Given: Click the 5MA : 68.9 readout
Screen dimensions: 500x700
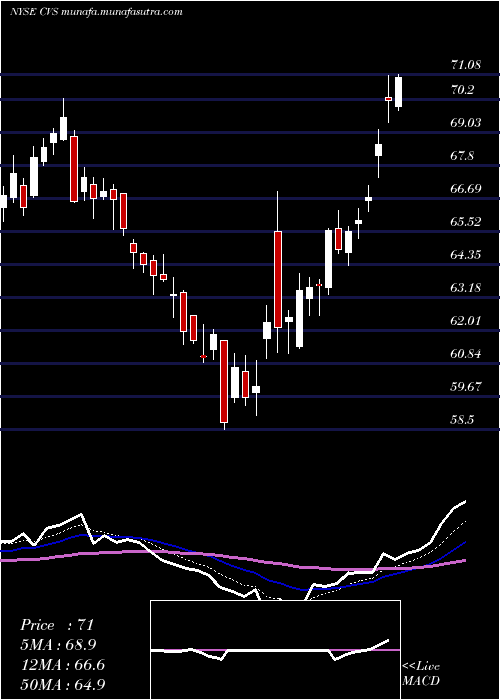Looking at the screenshot, I should coord(58,645).
